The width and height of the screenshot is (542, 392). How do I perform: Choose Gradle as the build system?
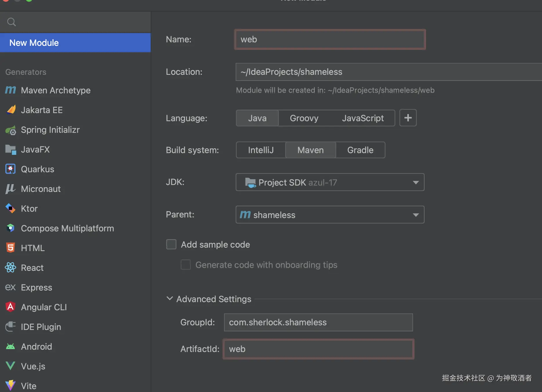point(360,150)
